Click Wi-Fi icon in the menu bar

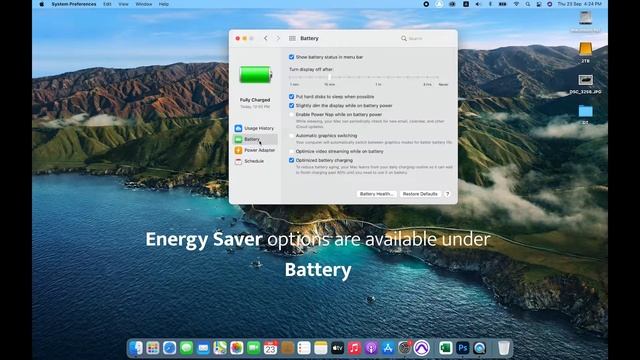[x=516, y=4]
